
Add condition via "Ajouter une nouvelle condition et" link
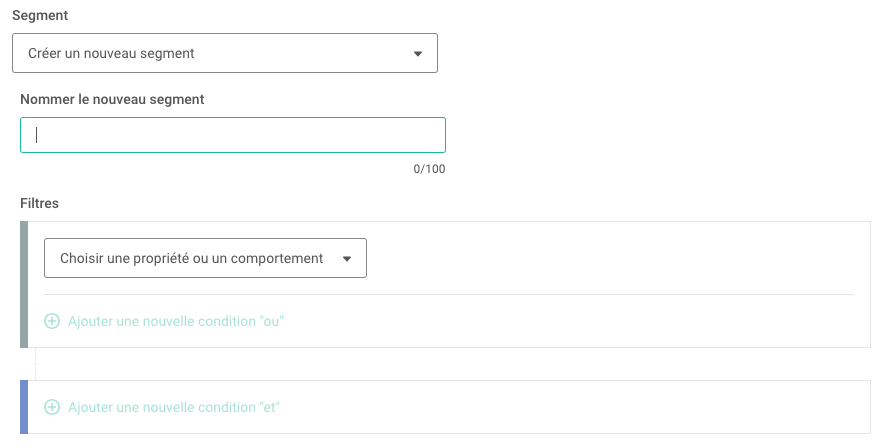tap(174, 407)
